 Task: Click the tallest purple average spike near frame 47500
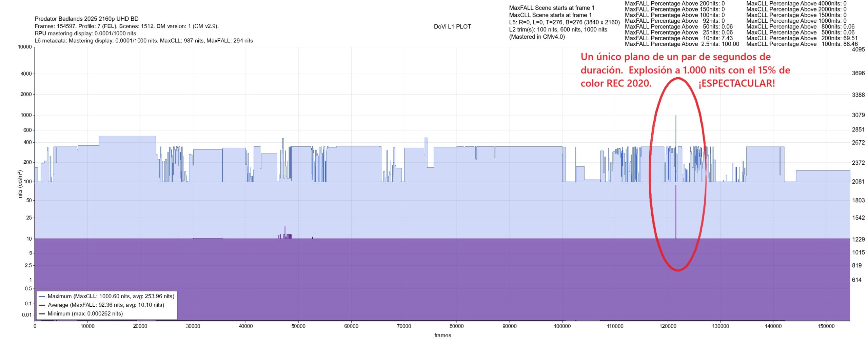click(x=285, y=228)
